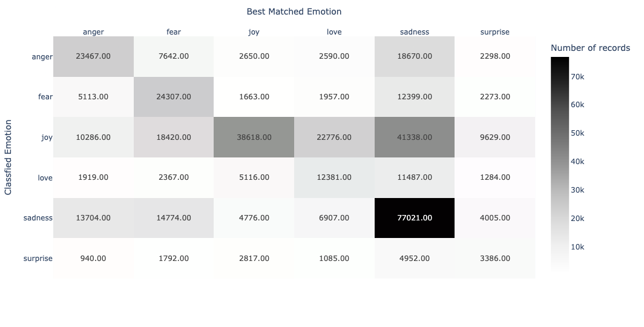Click the fear-fear cell reading 24307.00

point(174,97)
